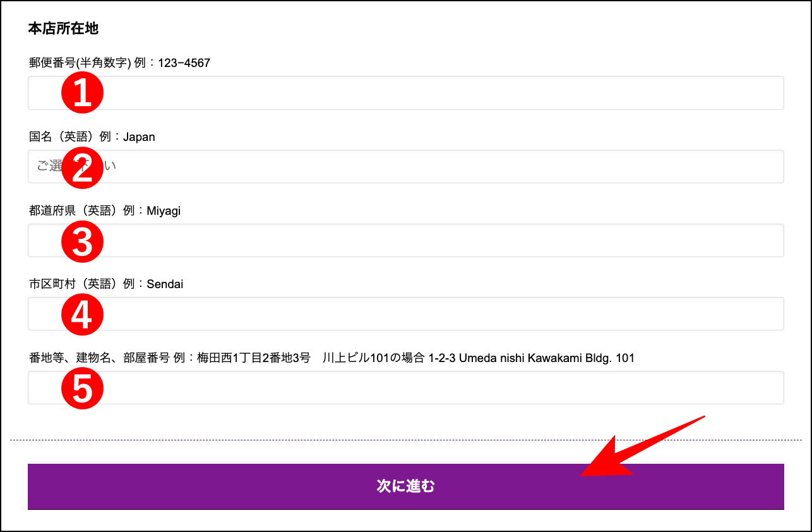Click the red numbered badge 2
This screenshot has width=812, height=532.
[81, 166]
